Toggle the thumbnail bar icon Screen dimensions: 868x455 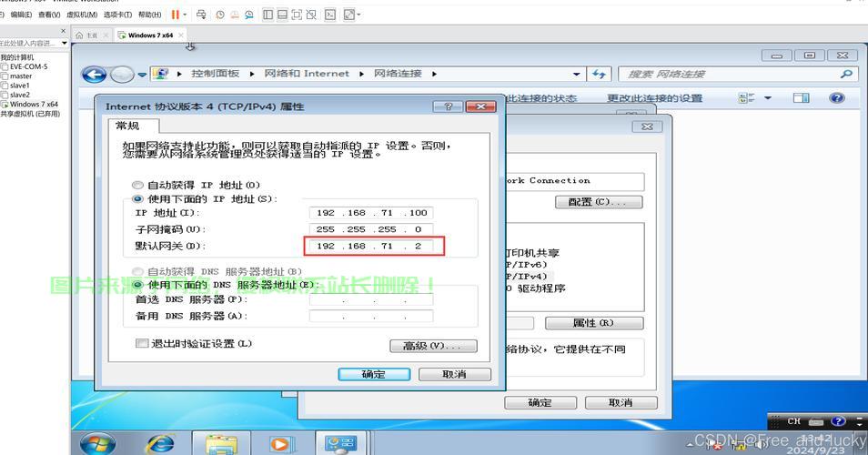coord(282,15)
